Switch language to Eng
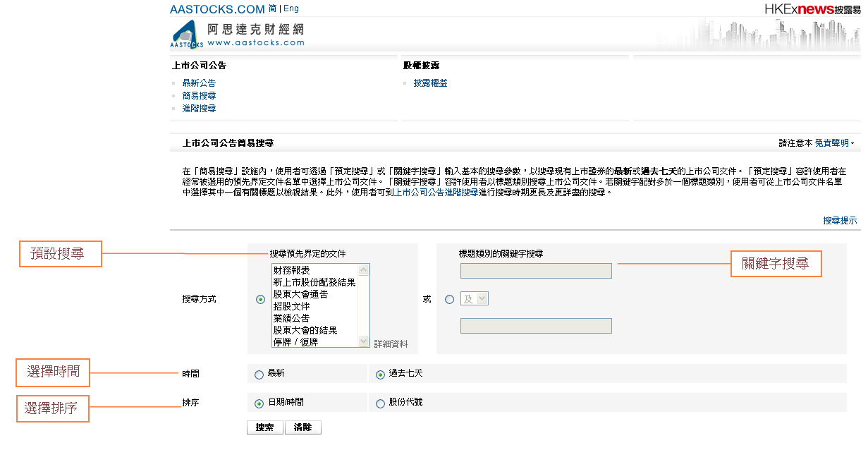 coord(291,8)
